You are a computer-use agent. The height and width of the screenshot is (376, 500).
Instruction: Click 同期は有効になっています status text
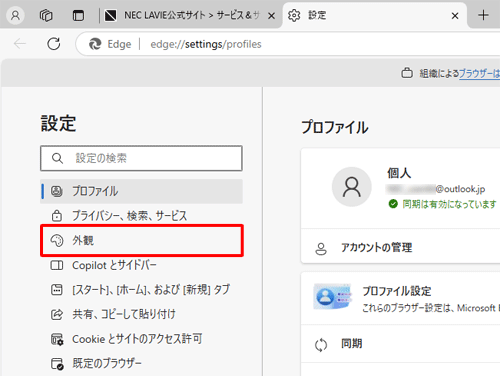[x=449, y=204]
